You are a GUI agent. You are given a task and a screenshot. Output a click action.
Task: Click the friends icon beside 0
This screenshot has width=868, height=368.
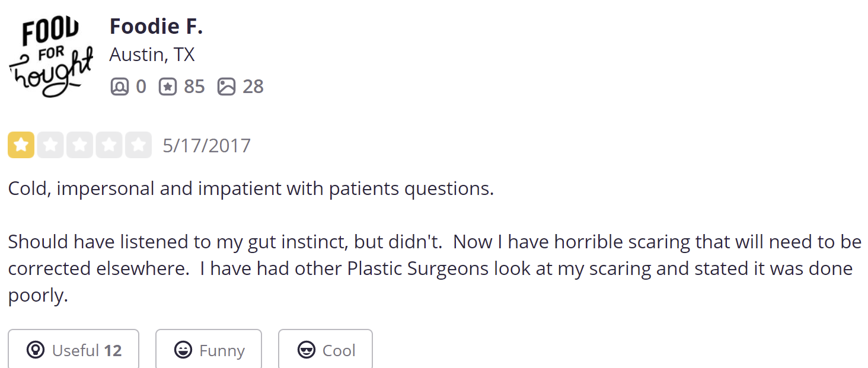click(119, 87)
